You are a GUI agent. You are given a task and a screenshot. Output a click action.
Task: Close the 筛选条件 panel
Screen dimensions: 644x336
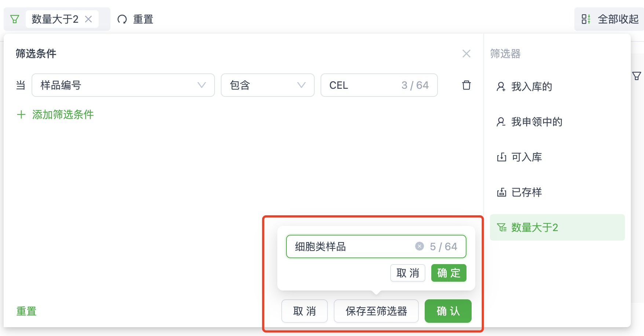(x=466, y=54)
